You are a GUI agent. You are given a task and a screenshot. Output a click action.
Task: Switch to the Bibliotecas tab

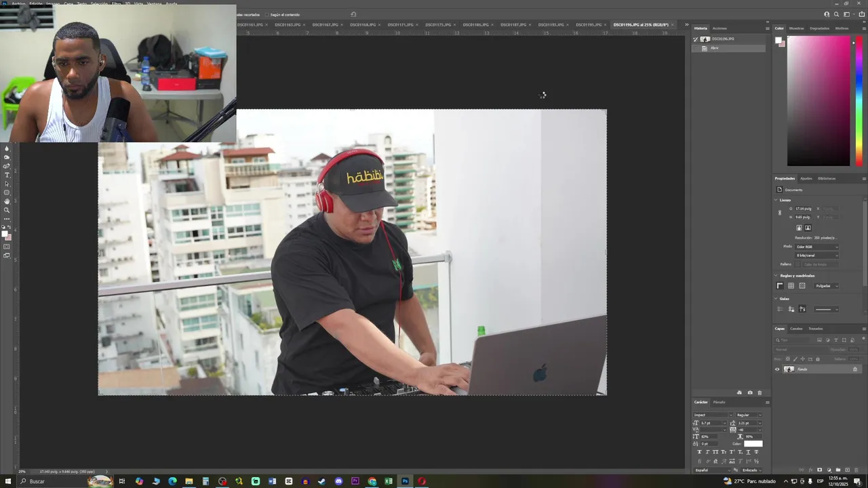[827, 178]
